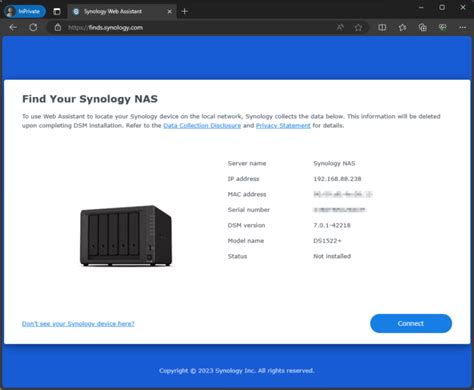Maximize the browser window
Image resolution: width=474 pixels, height=390 pixels.
tap(442, 7)
